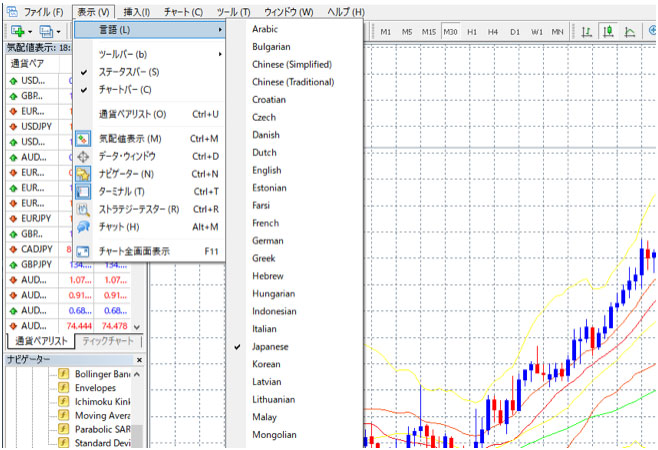Toggle M30 timeframe button
This screenshot has width=658, height=450.
pos(450,32)
